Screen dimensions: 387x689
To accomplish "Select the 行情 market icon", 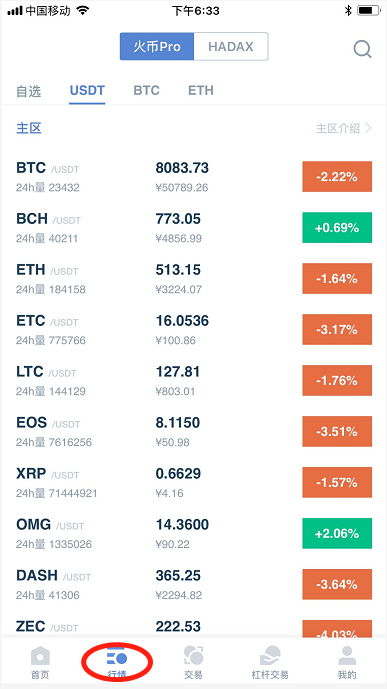I will tap(116, 657).
